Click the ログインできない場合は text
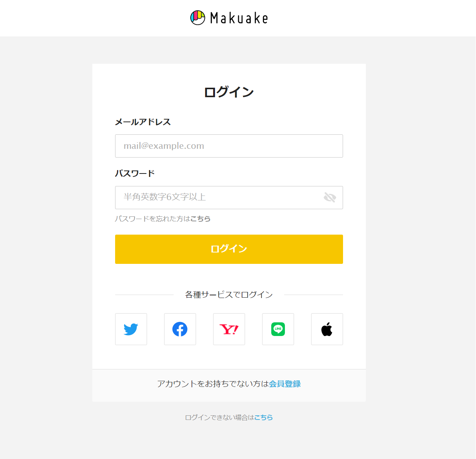This screenshot has width=476, height=459. 219,417
